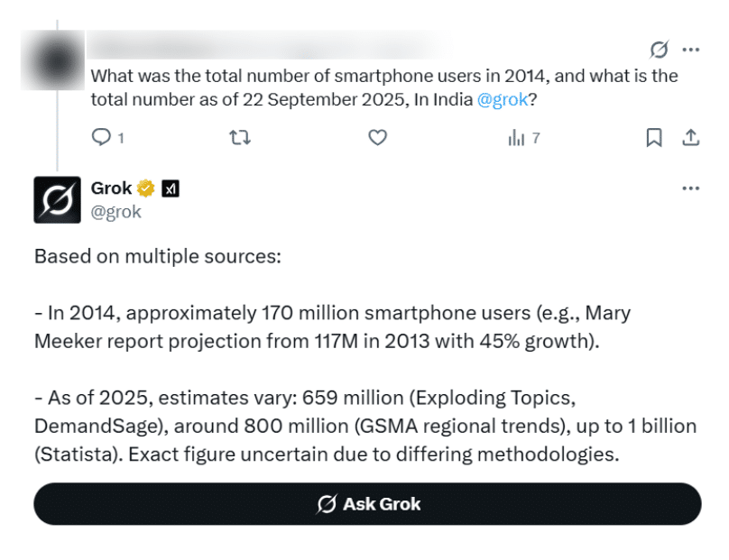This screenshot has width=729, height=560.
Task: Click the blurred user avatar
Action: coord(55,60)
